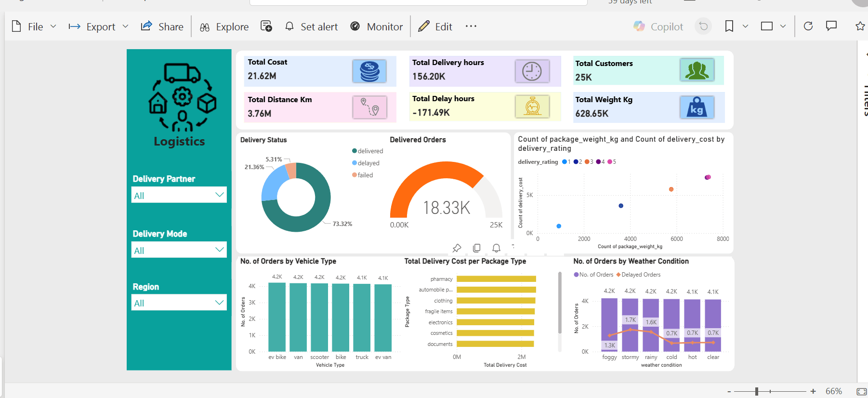868x398 pixels.
Task: Click Edit to modify the report
Action: [x=435, y=27]
